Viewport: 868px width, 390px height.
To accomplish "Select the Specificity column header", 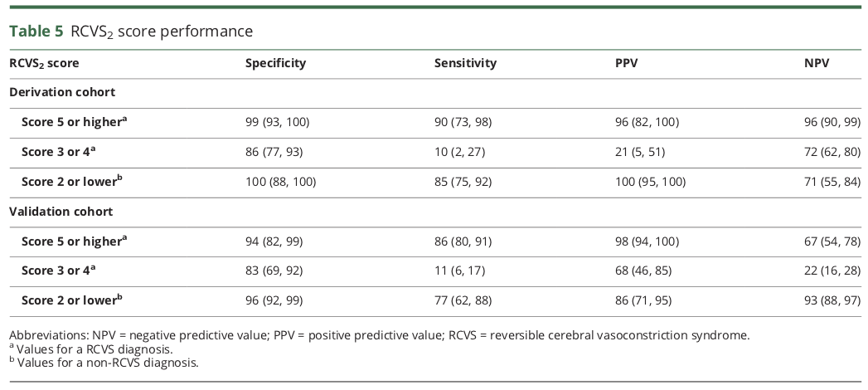I will 275,63.
